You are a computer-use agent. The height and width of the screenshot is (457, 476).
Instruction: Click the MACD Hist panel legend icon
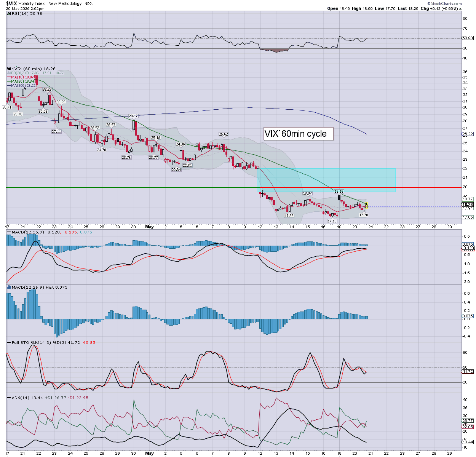pyautogui.click(x=9, y=287)
